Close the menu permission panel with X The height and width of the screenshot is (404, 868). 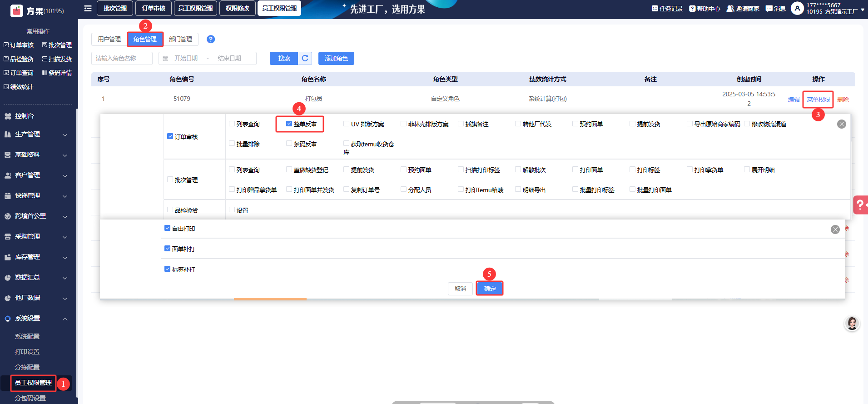tap(841, 124)
